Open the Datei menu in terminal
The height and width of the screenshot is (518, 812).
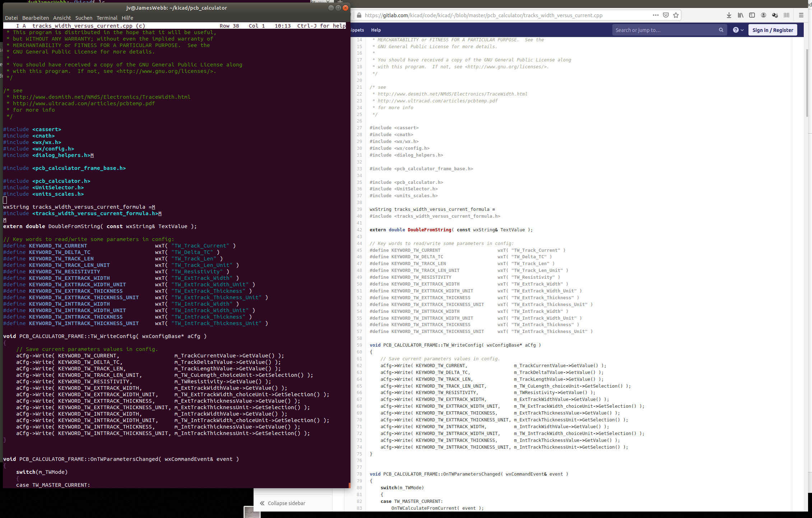pyautogui.click(x=11, y=18)
